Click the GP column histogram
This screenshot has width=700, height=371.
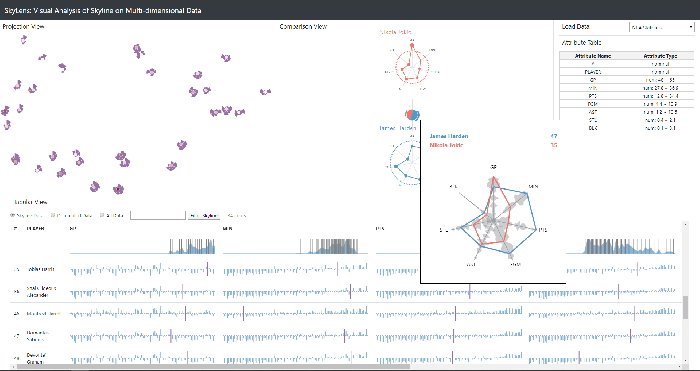coord(142,246)
